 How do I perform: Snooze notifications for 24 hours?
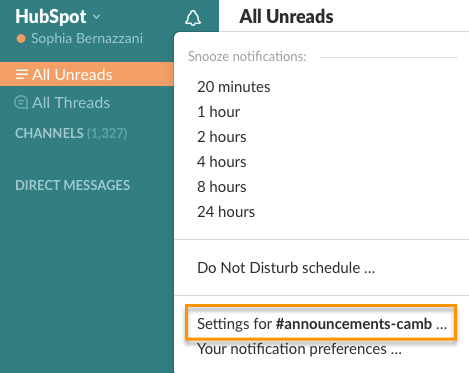(x=226, y=212)
